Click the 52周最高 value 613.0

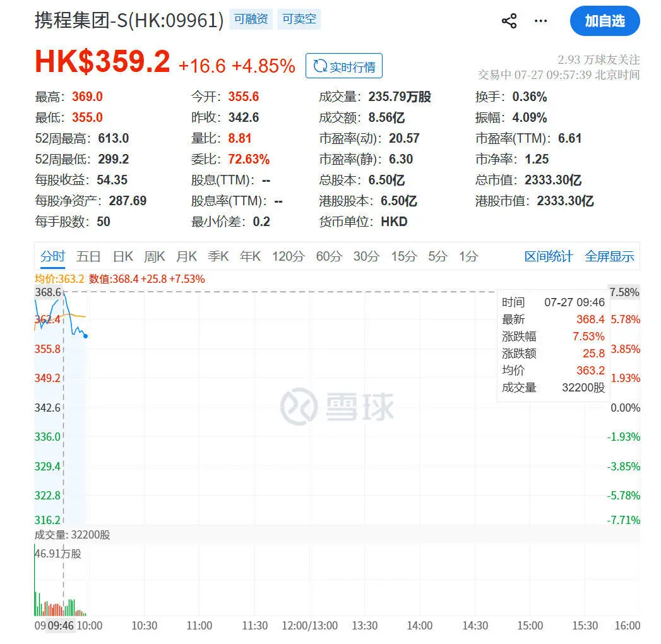pos(114,138)
